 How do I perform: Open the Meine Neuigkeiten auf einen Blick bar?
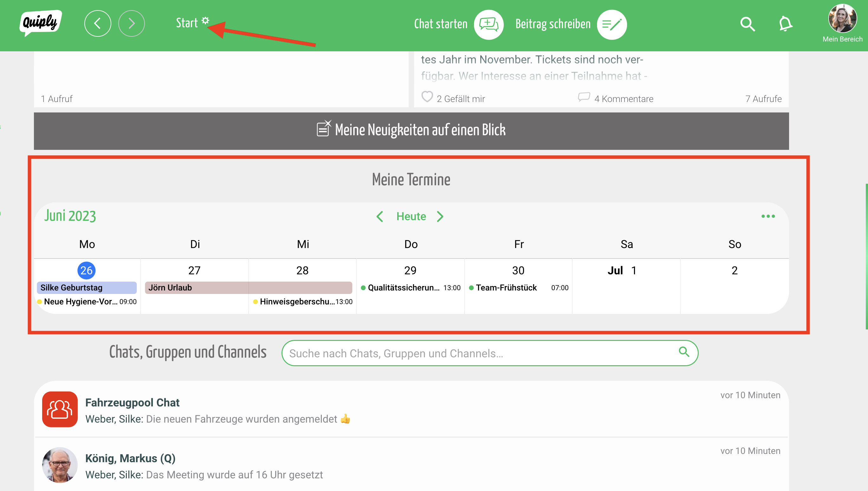pyautogui.click(x=411, y=131)
